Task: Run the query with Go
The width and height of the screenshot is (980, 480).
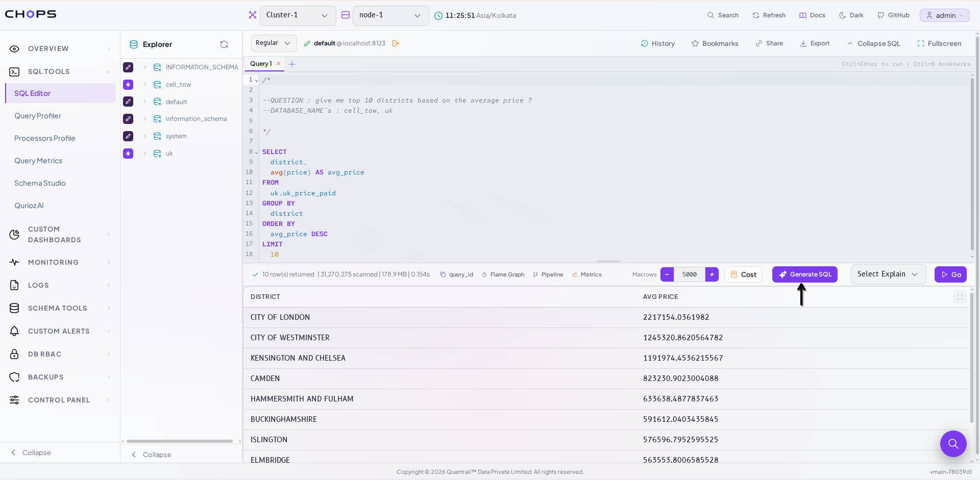Action: [x=950, y=274]
